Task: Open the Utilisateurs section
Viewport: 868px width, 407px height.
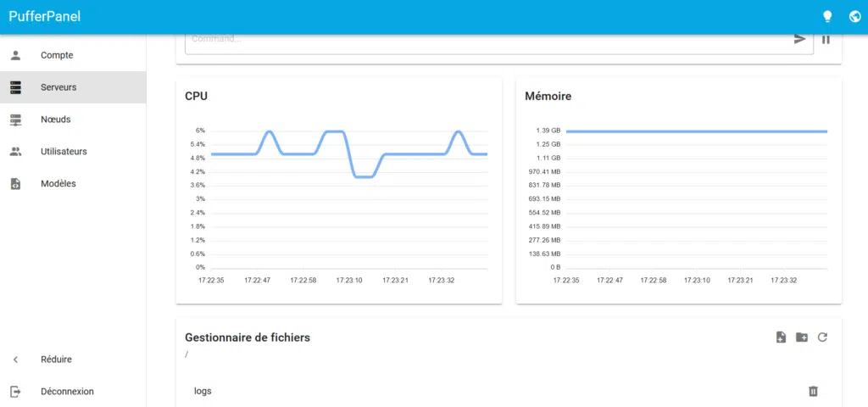Action: (x=73, y=152)
